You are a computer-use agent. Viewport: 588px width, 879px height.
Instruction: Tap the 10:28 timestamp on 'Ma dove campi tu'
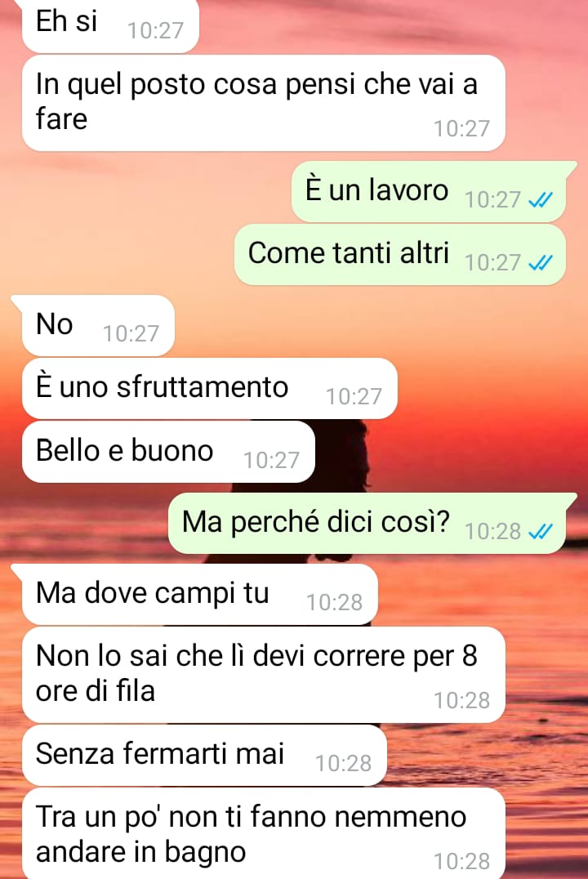(334, 602)
